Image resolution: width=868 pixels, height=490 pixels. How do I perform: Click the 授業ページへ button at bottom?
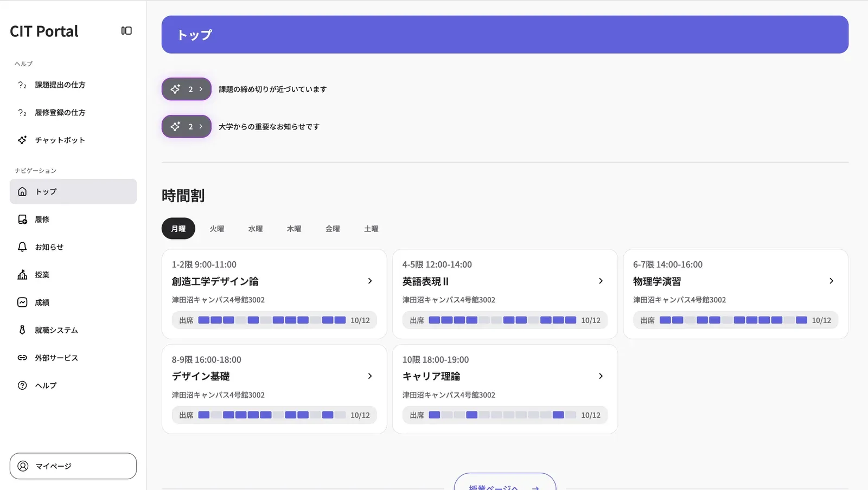coord(505,485)
